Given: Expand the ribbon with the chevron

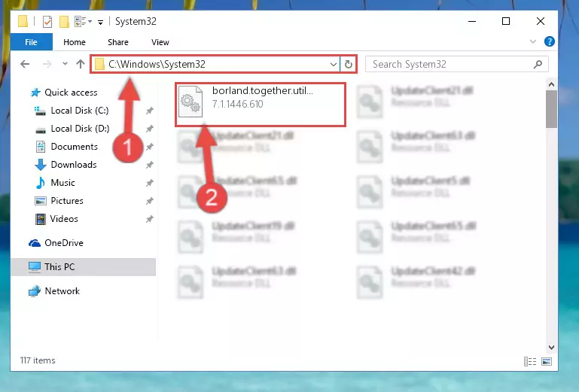Looking at the screenshot, I should point(533,41).
